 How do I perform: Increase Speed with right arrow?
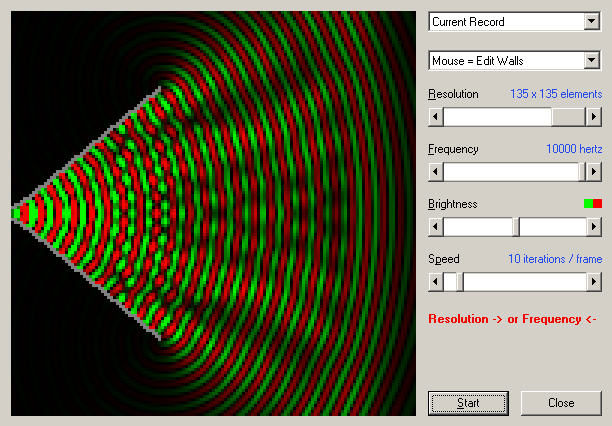(594, 282)
